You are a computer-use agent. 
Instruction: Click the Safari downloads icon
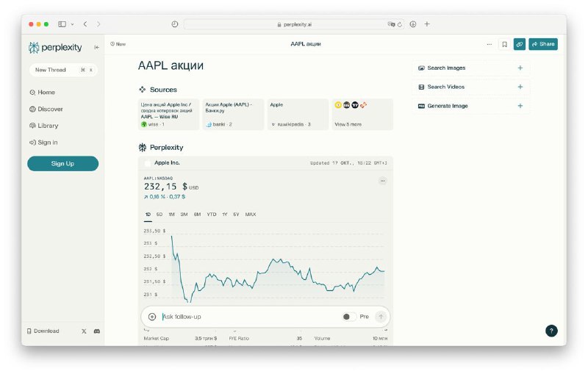[x=413, y=24]
